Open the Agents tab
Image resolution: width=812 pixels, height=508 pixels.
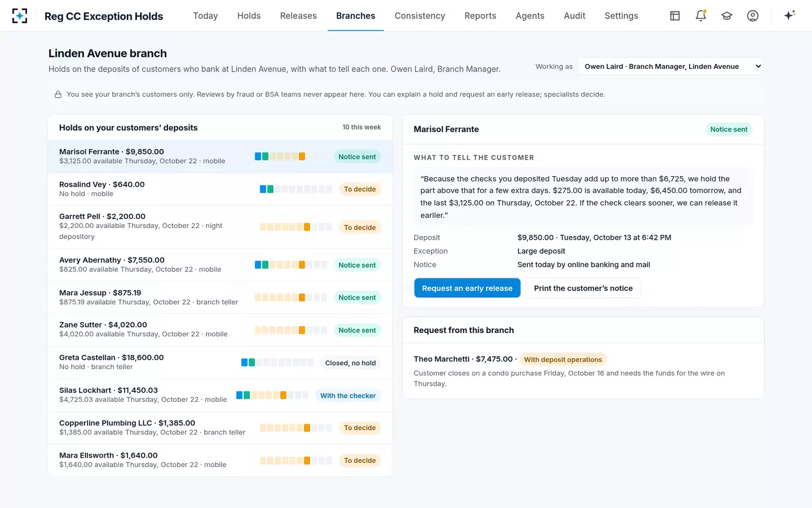tap(530, 16)
